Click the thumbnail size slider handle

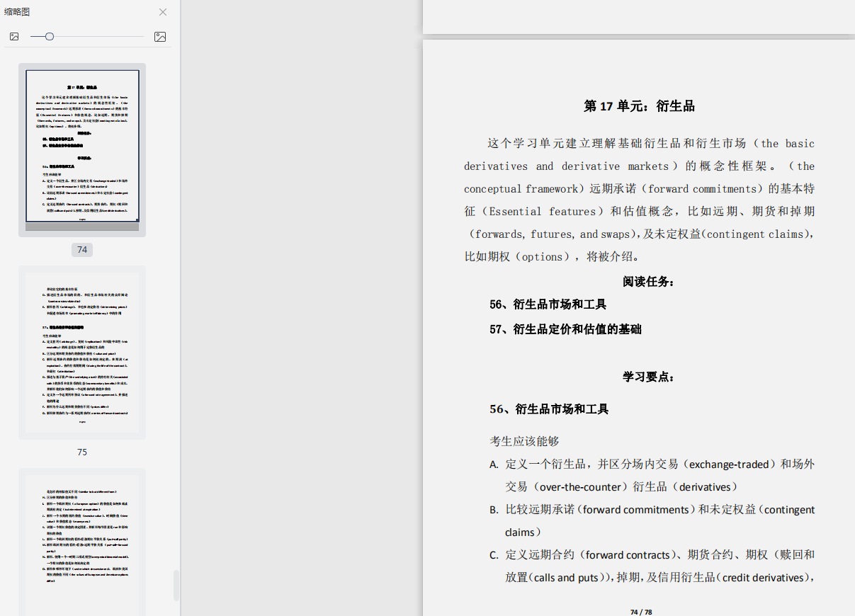(50, 37)
